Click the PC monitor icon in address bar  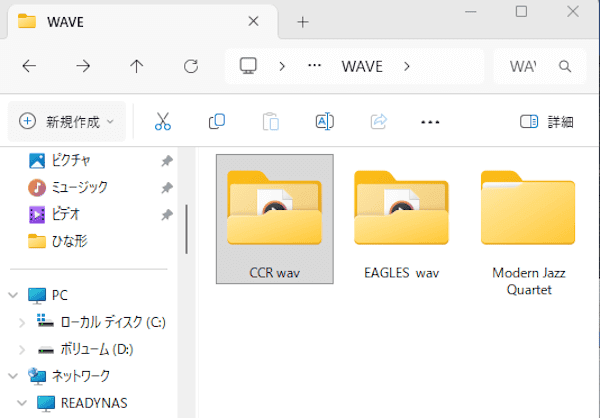(249, 67)
